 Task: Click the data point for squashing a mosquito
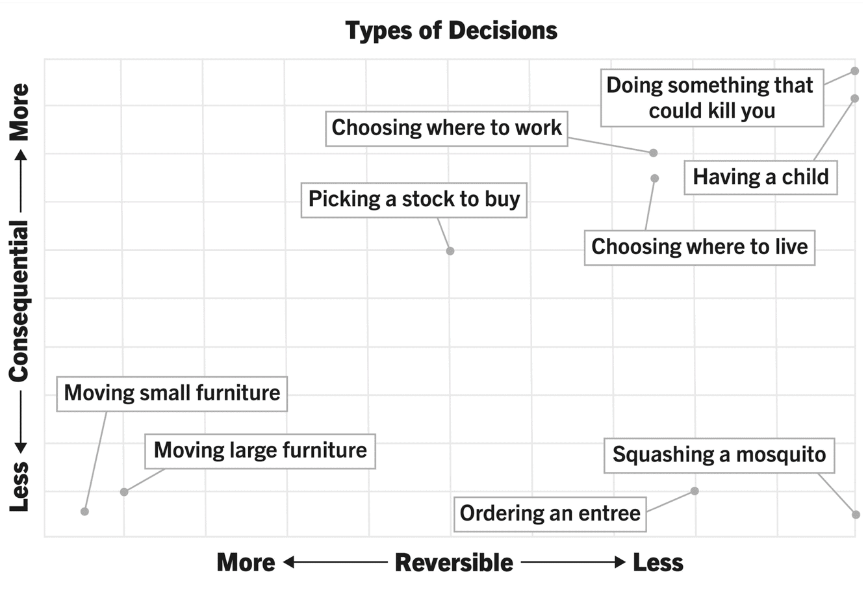855,515
